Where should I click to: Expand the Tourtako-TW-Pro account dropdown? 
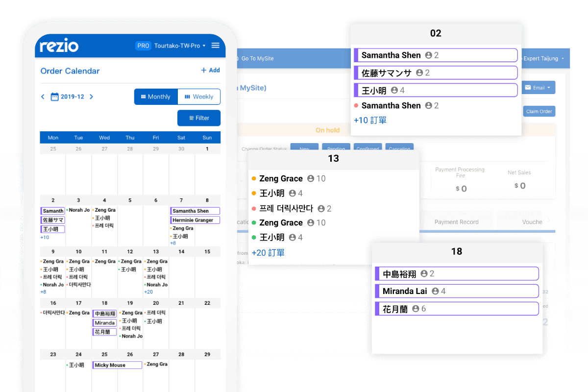tap(179, 46)
